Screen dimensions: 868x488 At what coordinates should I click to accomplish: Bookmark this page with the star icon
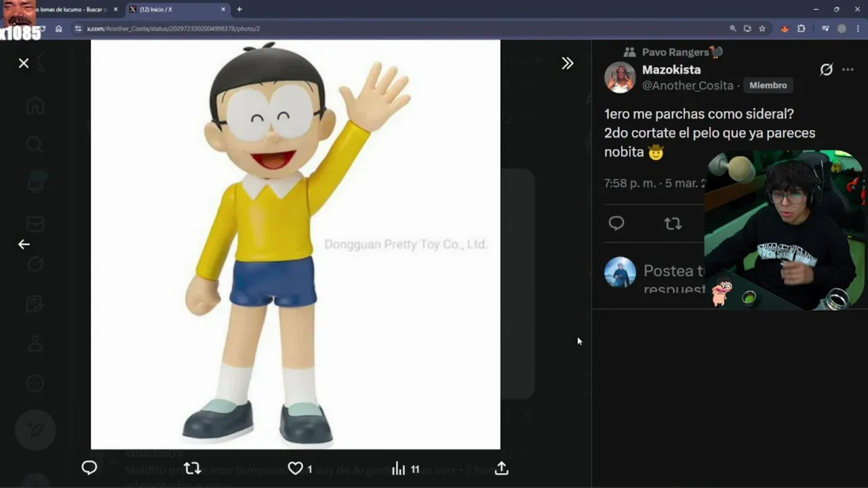[x=762, y=28]
